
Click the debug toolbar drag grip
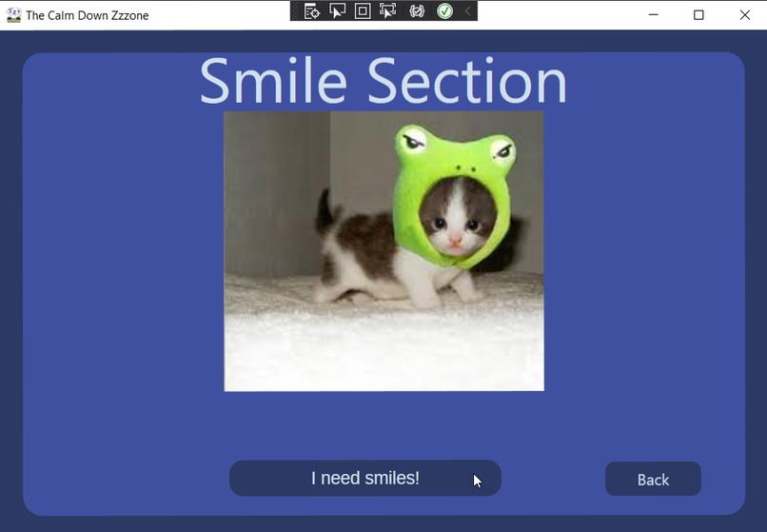295,10
